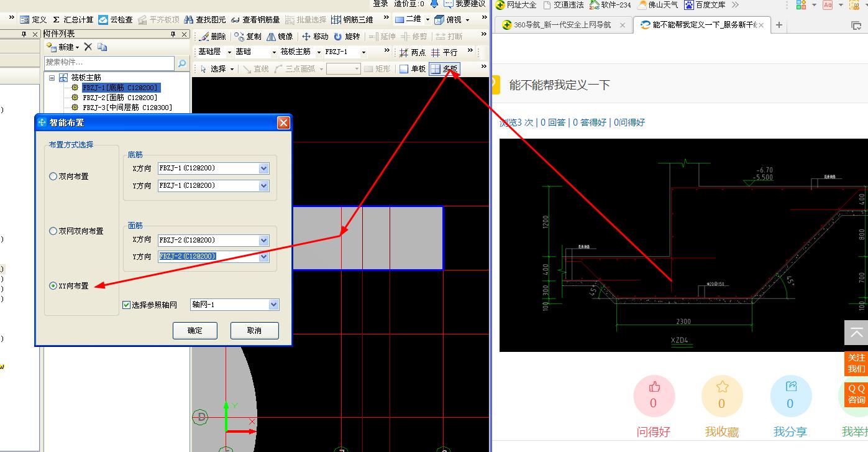This screenshot has height=452, width=868.
Task: Close the 智能布置 dialog
Action: pyautogui.click(x=283, y=123)
